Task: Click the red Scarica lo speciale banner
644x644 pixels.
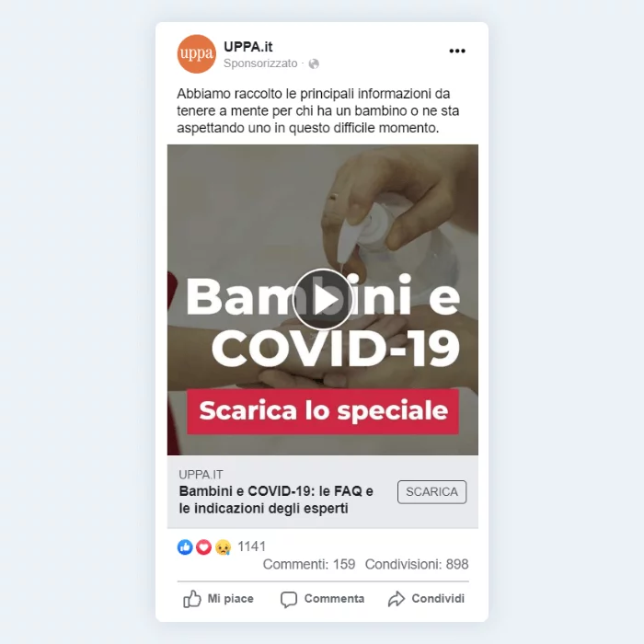Action: [323, 411]
